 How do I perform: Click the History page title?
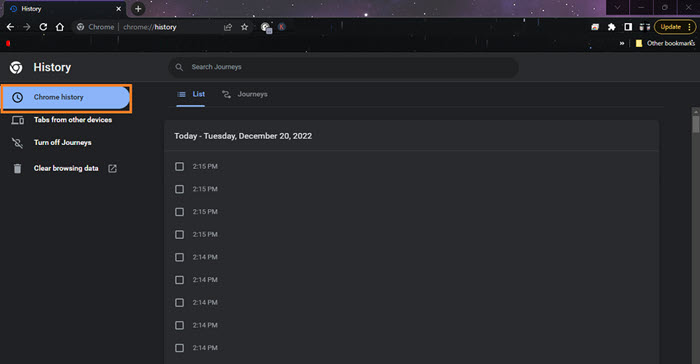(52, 67)
